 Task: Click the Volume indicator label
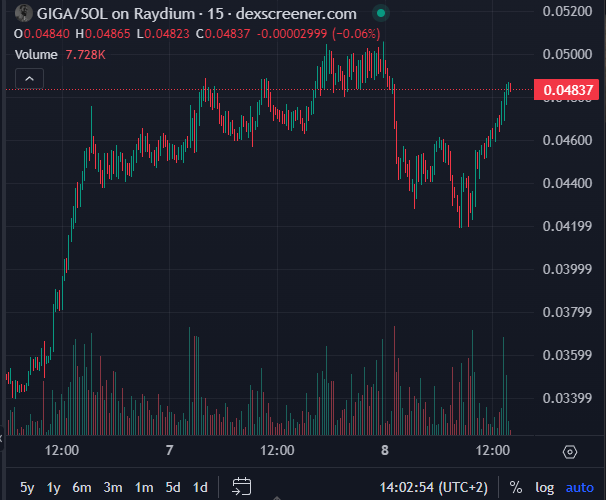[x=36, y=54]
